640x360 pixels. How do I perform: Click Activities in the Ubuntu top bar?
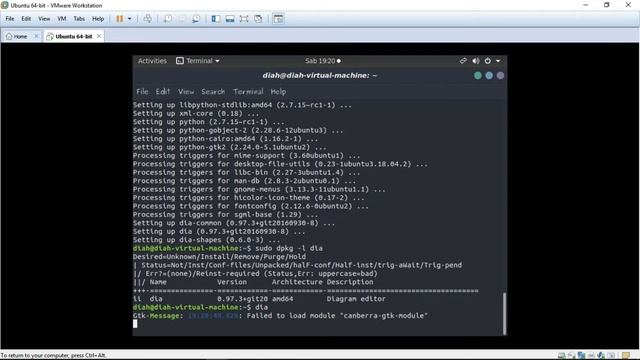pos(152,61)
